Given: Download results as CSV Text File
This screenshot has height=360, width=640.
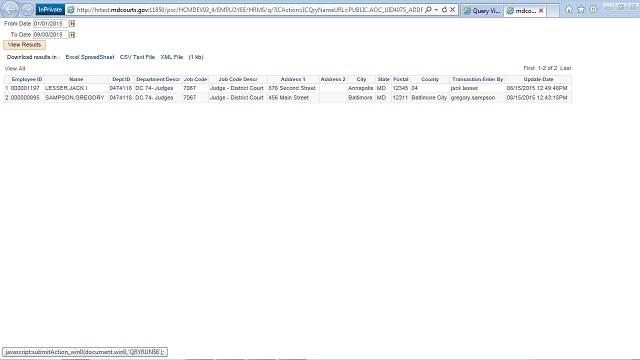Looking at the screenshot, I should click(137, 57).
